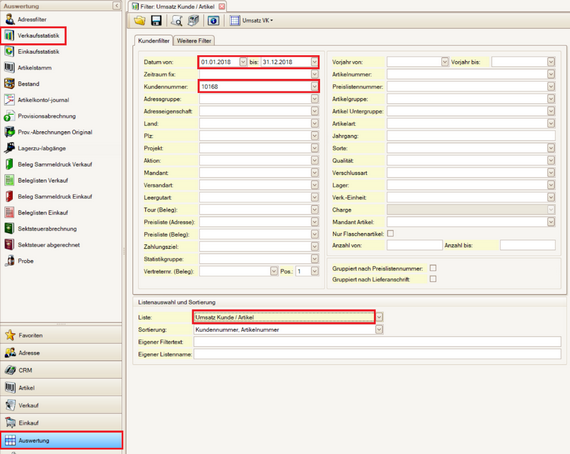Viewport: 570px width, 454px height.
Task: Click the Eigener Filtertext input field
Action: [x=377, y=342]
